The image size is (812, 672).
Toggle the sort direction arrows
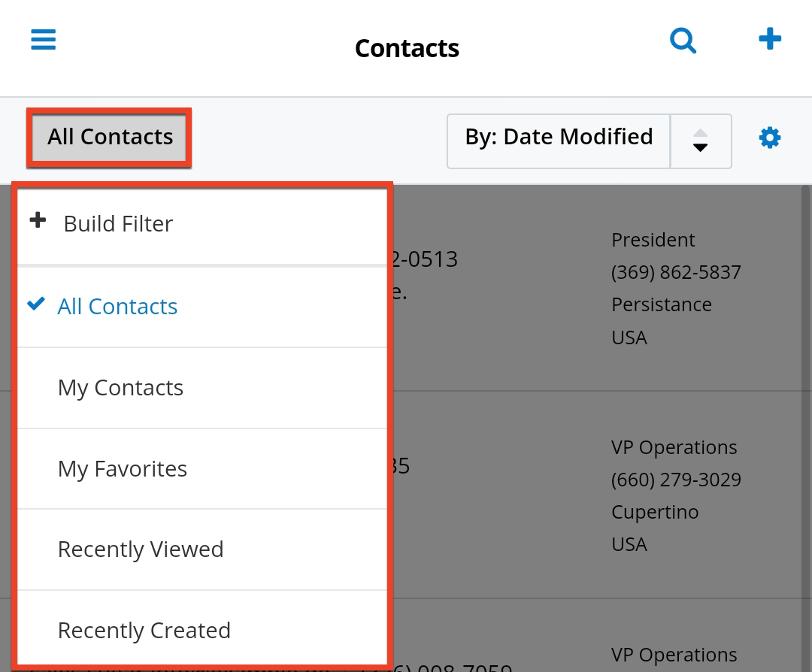[701, 141]
